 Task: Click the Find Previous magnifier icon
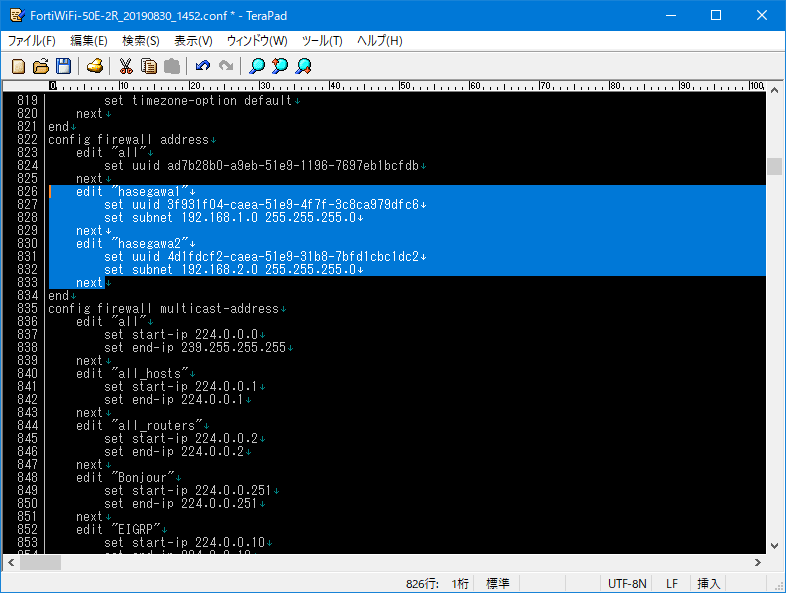280,66
